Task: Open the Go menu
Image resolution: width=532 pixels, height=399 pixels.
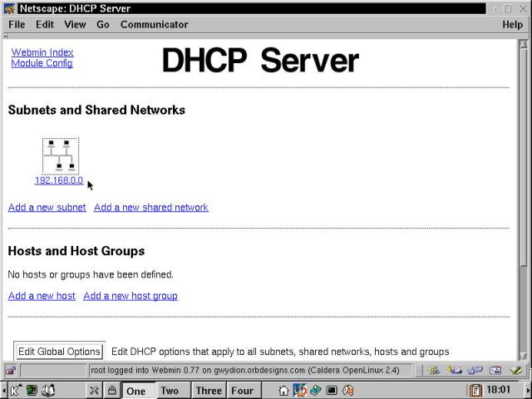Action: point(103,25)
